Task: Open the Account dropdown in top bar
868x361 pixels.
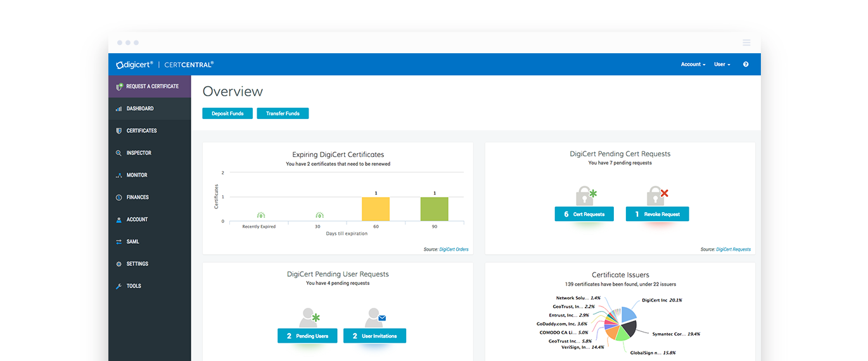Action: coord(693,64)
